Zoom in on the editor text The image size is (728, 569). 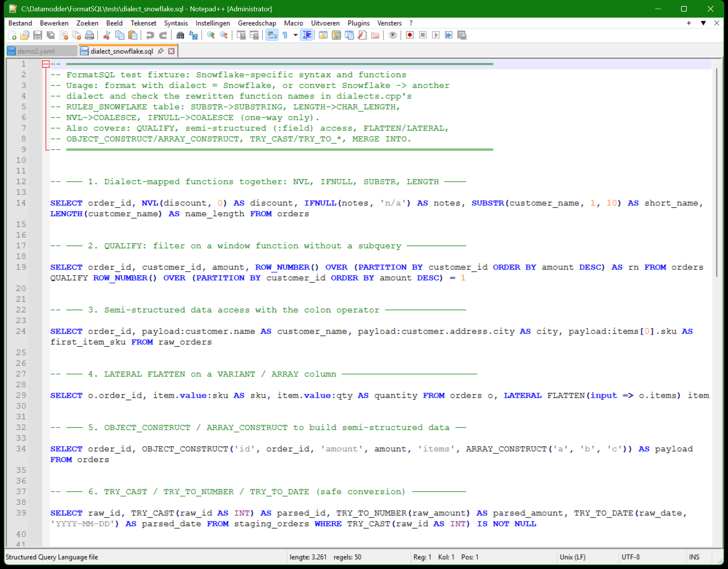pos(211,35)
